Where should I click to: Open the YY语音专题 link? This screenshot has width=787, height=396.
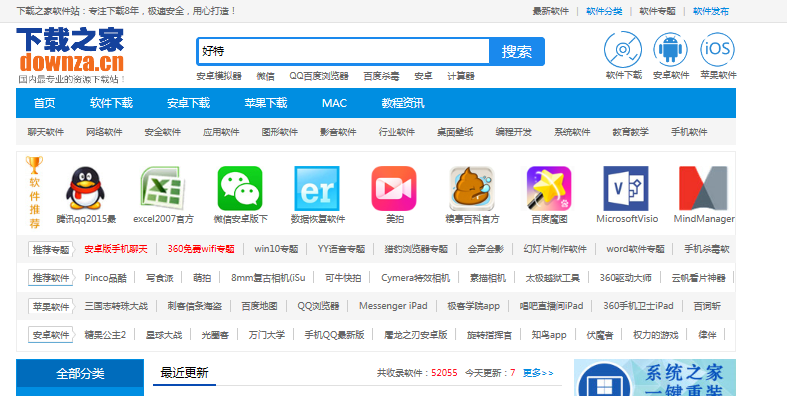341,249
